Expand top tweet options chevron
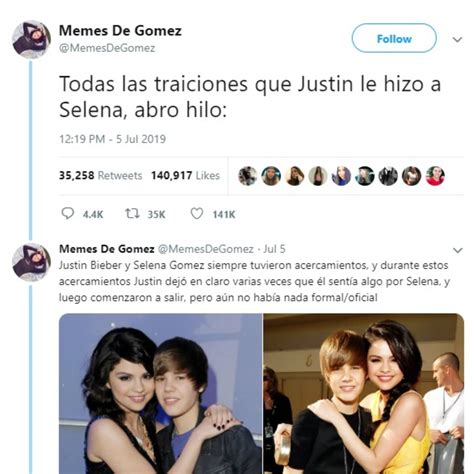 point(457,40)
